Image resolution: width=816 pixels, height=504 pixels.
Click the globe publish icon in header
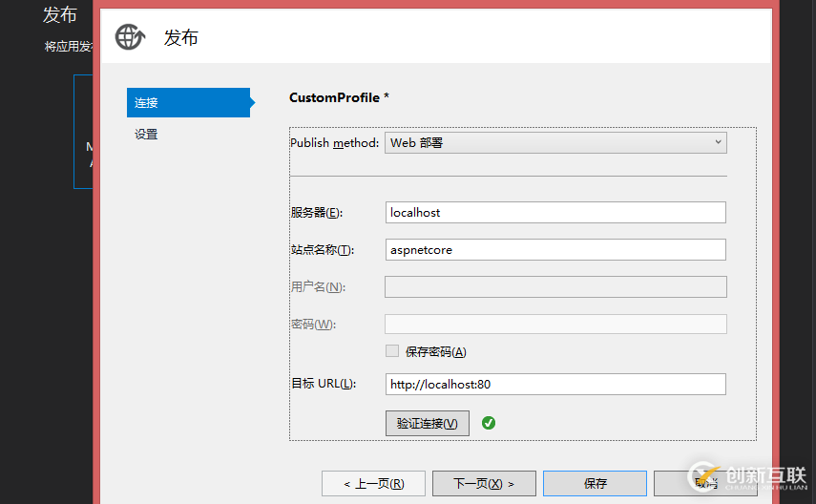tap(130, 37)
